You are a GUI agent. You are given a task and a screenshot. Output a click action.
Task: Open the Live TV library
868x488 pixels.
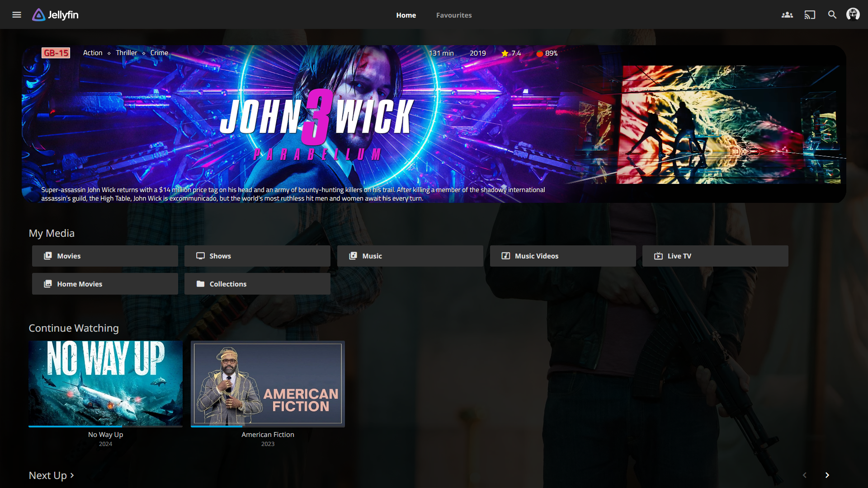pyautogui.click(x=715, y=256)
